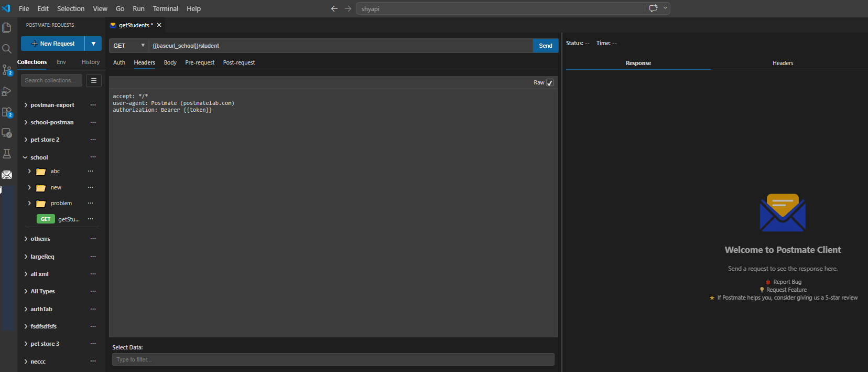Open the Terminal menu
The width and height of the screenshot is (868, 372).
(x=166, y=8)
